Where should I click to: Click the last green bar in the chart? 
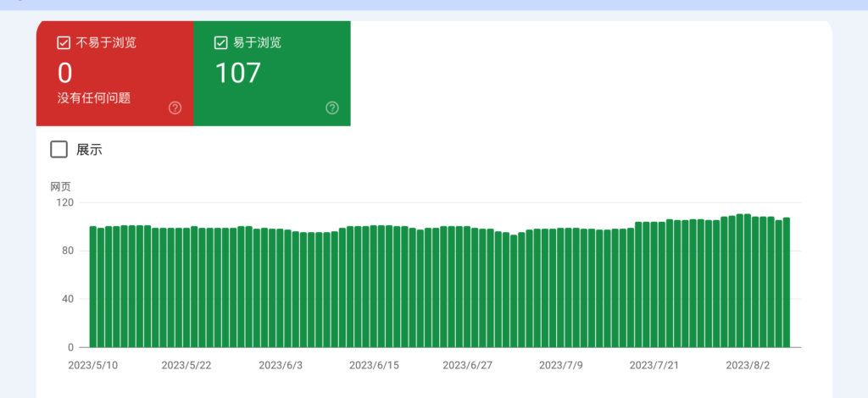(787, 283)
